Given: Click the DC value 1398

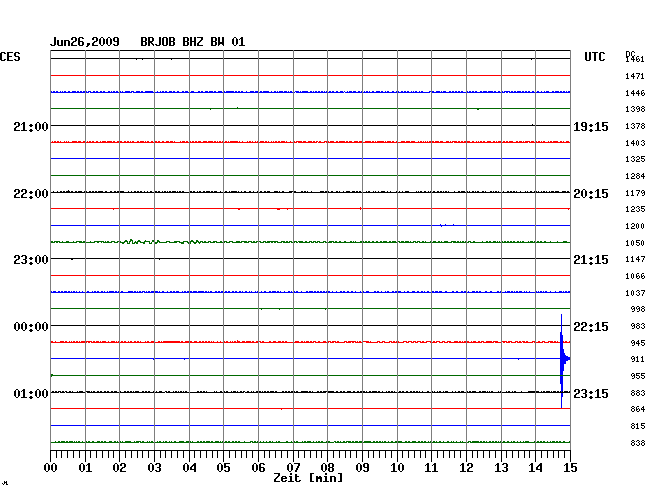Looking at the screenshot, I should click(635, 109).
